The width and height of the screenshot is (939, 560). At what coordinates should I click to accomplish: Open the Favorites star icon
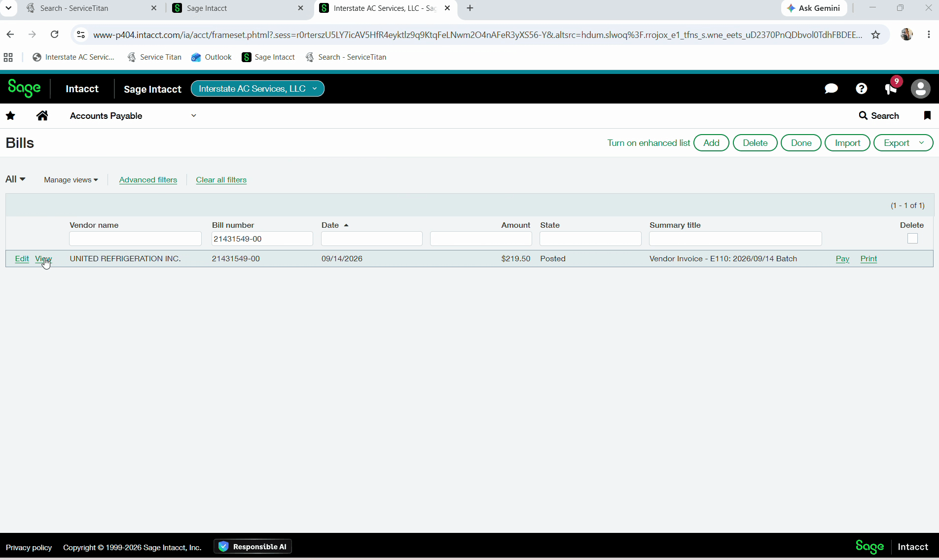click(10, 116)
